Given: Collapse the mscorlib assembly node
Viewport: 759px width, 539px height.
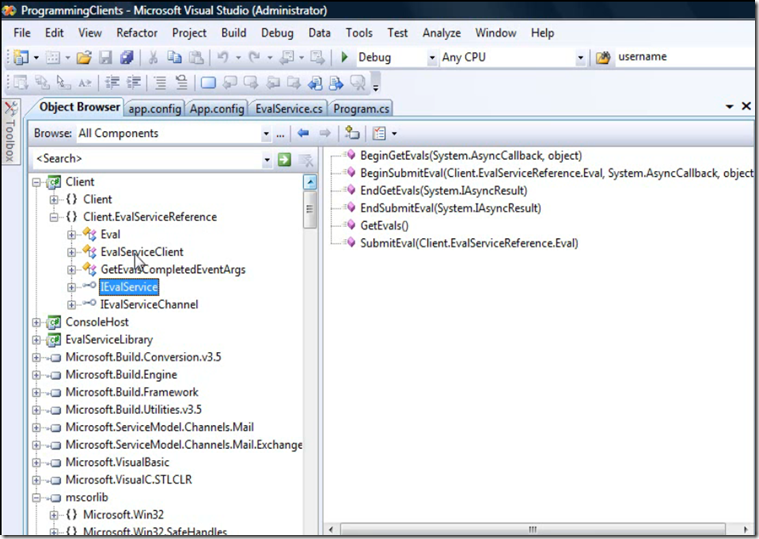Looking at the screenshot, I should click(36, 497).
